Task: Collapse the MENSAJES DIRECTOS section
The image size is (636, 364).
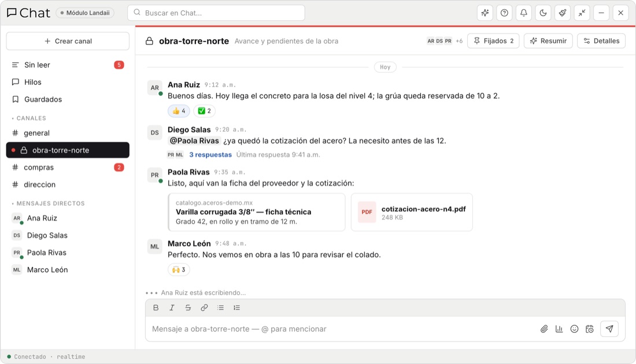Action: tap(48, 203)
